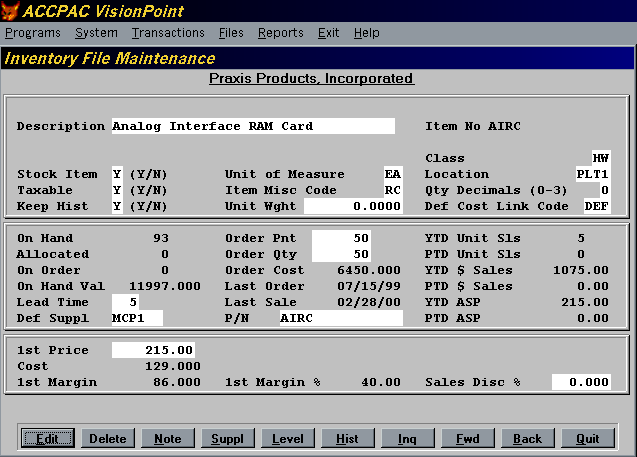The width and height of the screenshot is (637, 457).
Task: Click the 1st Margin % value 40.00
Action: click(381, 382)
